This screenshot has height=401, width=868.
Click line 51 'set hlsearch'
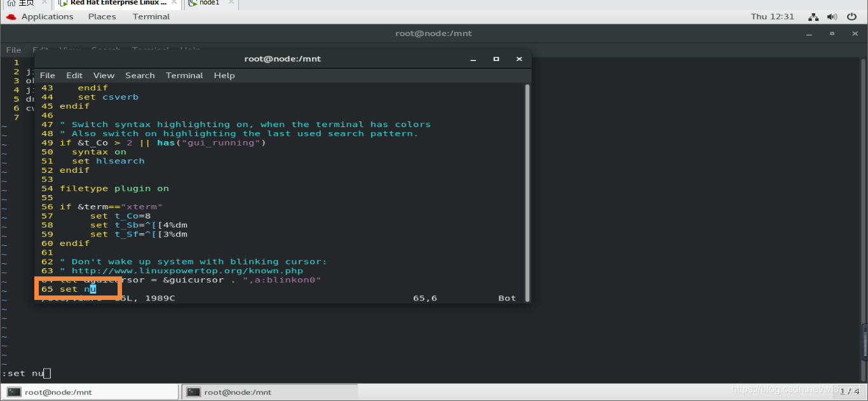(108, 161)
